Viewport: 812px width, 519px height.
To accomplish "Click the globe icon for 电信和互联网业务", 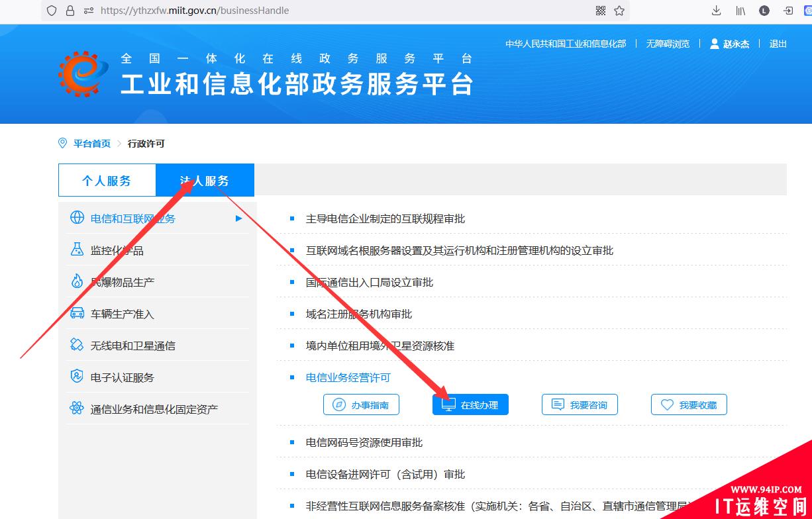I will click(x=77, y=218).
